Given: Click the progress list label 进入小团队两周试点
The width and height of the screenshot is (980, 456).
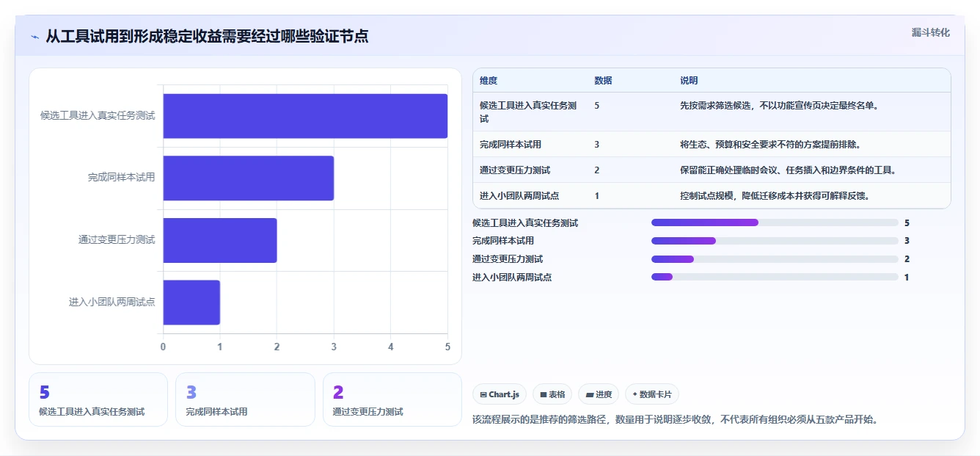Looking at the screenshot, I should coord(512,278).
